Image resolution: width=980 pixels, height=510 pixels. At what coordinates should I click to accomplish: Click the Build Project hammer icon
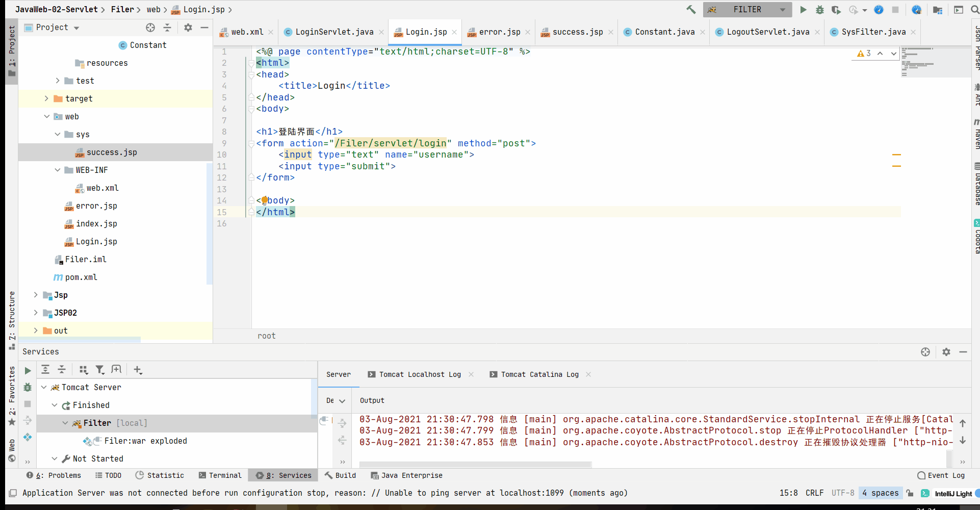[691, 9]
